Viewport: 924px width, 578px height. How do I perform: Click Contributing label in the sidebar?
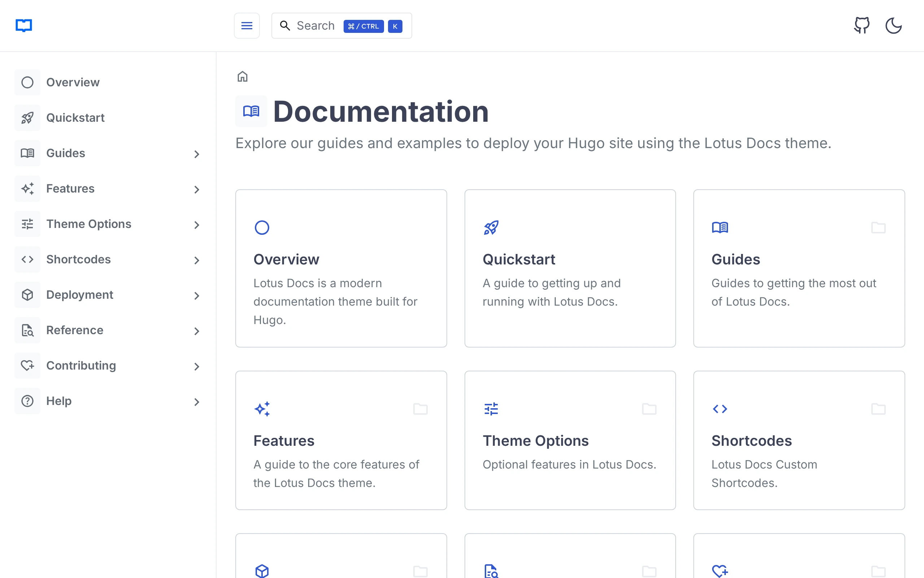click(x=81, y=366)
